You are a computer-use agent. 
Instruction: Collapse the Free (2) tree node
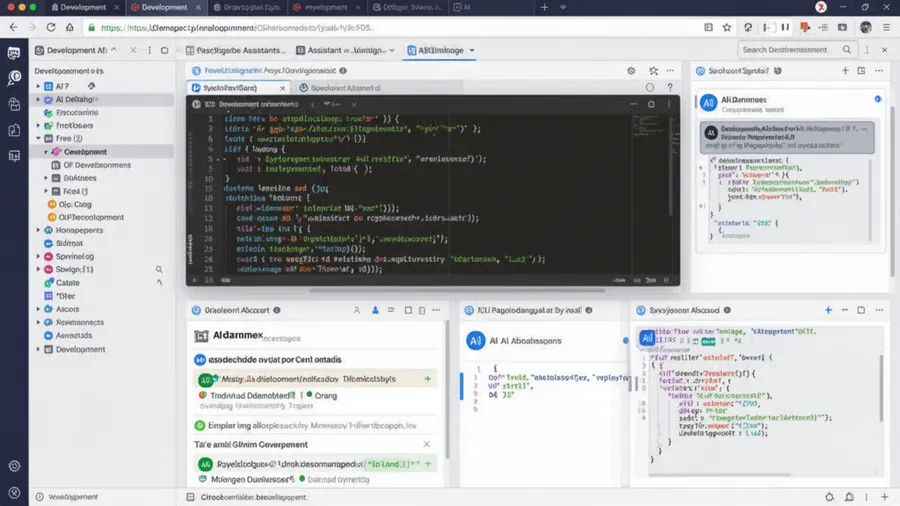pos(38,138)
